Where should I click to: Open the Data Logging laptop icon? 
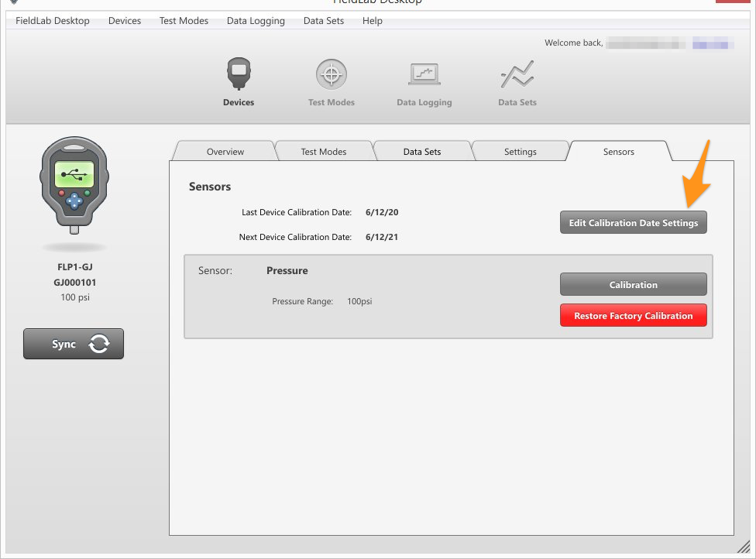pos(424,74)
